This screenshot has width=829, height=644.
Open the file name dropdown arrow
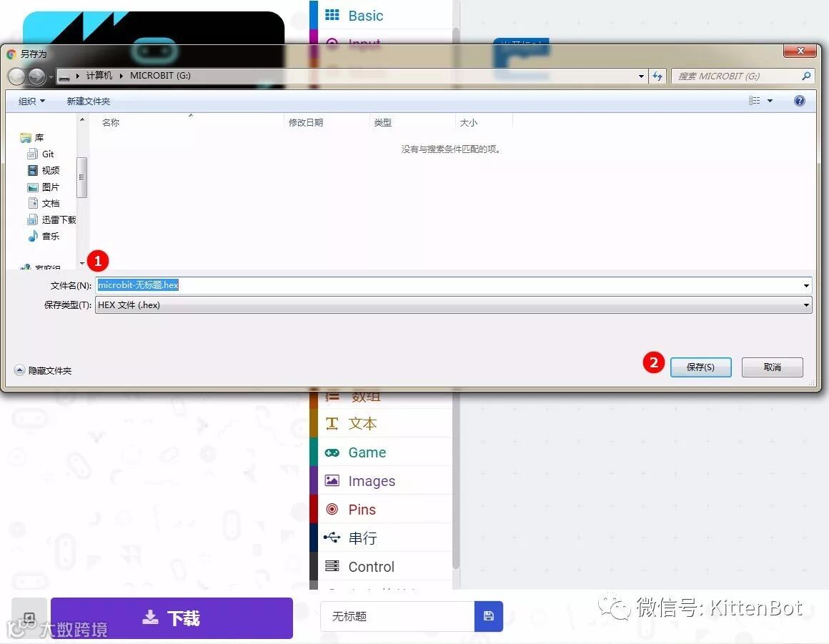pos(806,285)
